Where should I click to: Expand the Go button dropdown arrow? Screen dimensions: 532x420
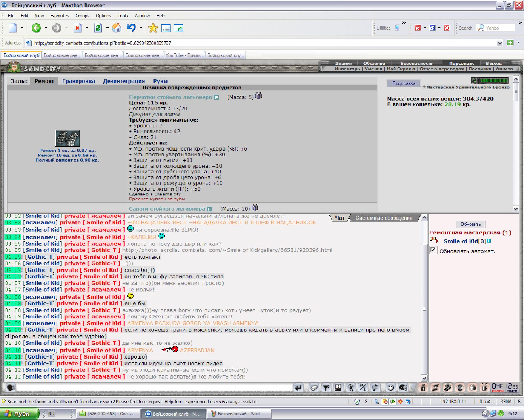point(518,43)
